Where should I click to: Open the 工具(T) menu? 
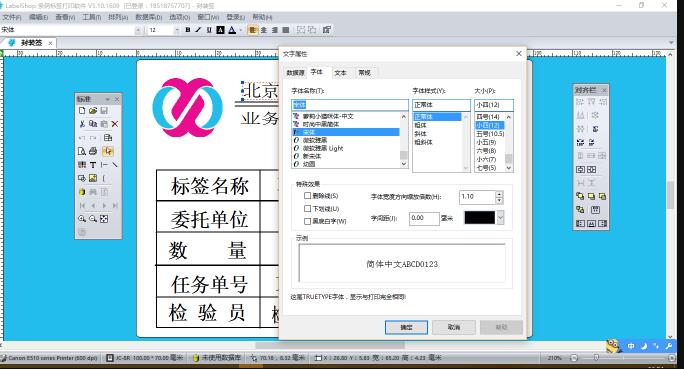(x=92, y=17)
